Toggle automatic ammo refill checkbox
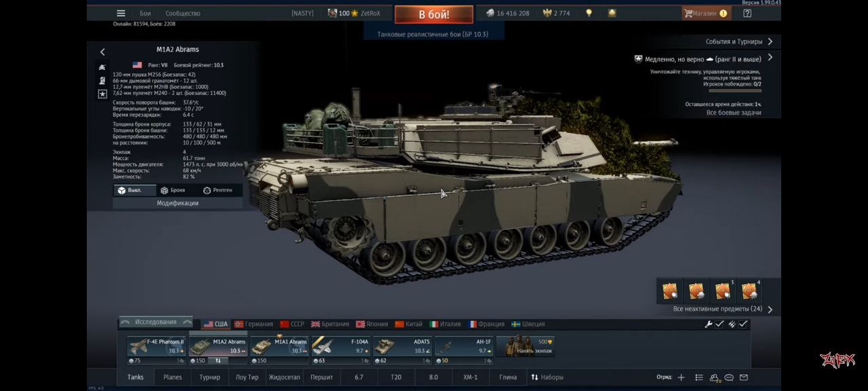The height and width of the screenshot is (391, 868). coord(743,324)
